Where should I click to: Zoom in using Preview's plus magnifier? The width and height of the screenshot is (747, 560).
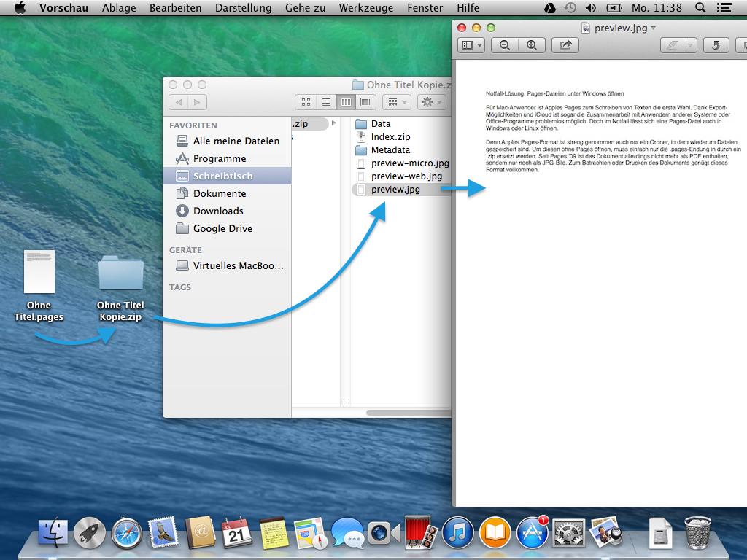[x=532, y=45]
